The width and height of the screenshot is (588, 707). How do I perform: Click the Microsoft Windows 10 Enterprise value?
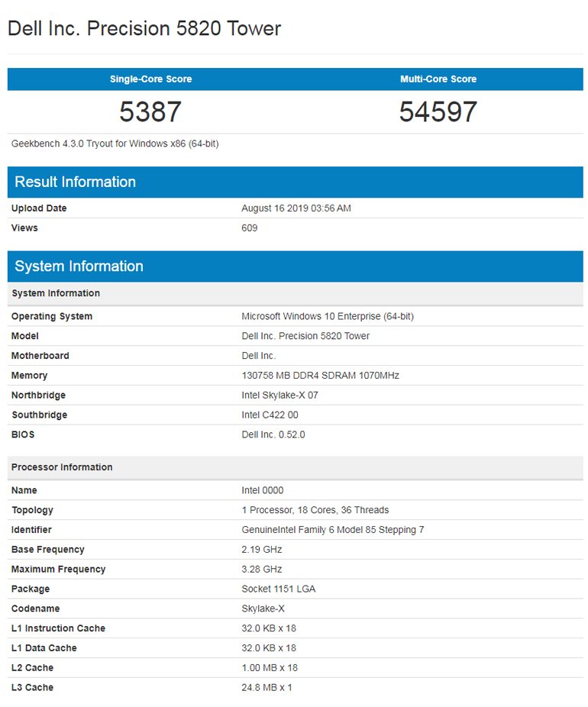pyautogui.click(x=328, y=316)
